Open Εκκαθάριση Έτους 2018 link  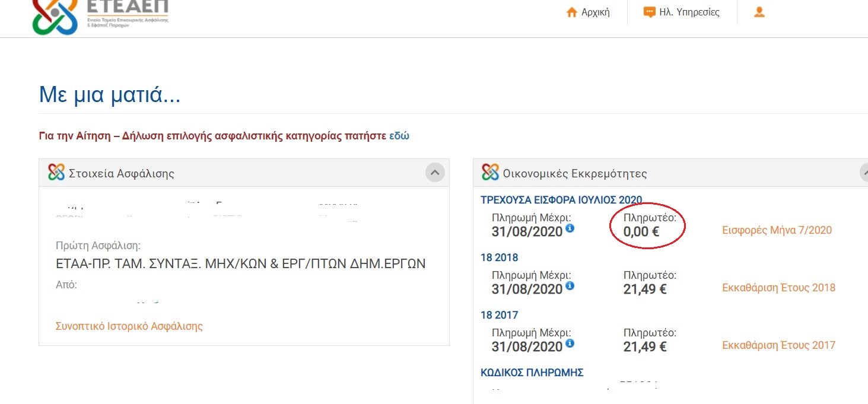[778, 288]
